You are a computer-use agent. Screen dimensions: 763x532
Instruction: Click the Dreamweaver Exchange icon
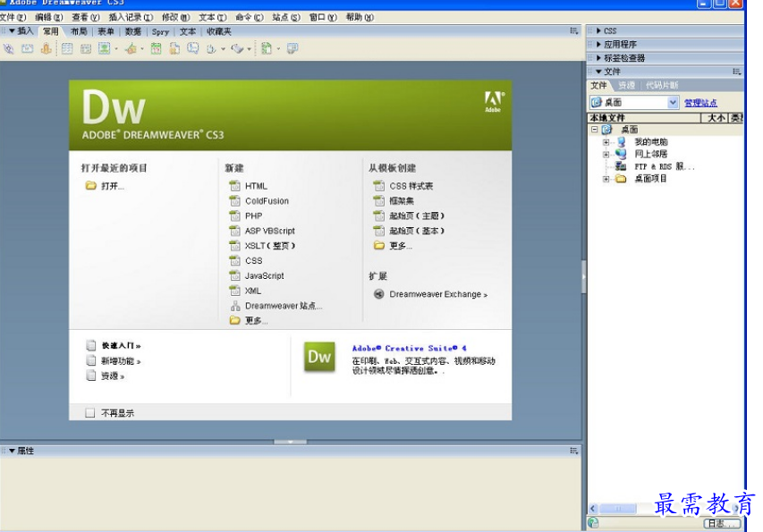379,294
